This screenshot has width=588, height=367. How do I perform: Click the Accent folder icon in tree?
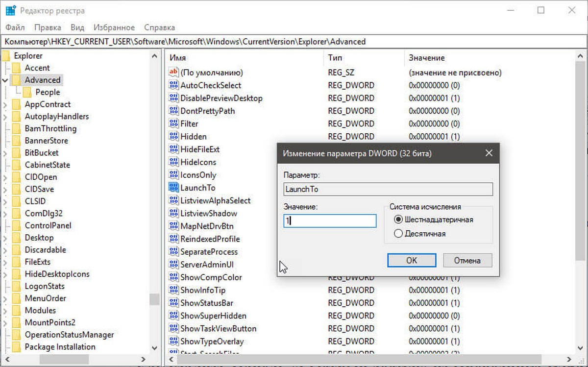(x=16, y=68)
